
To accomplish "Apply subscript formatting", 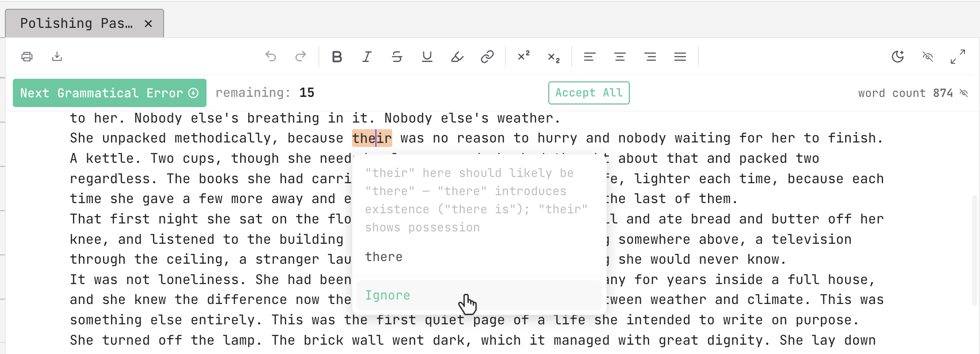I will click(x=554, y=57).
